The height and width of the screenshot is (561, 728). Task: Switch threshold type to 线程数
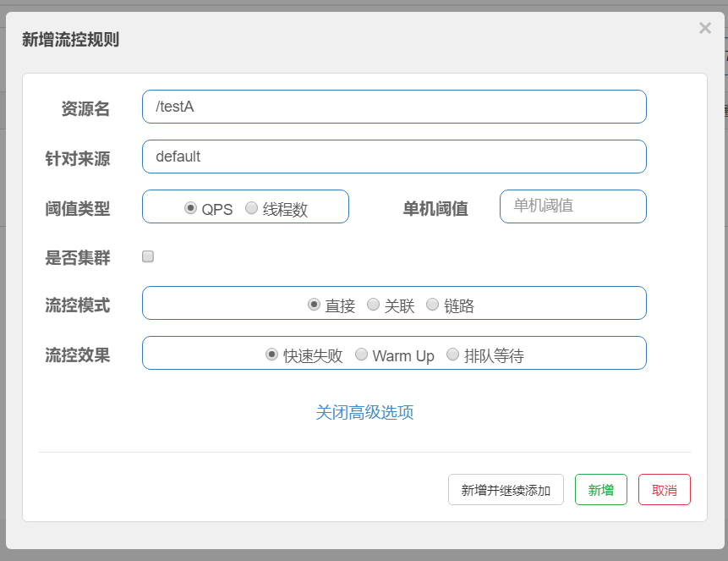(x=250, y=206)
